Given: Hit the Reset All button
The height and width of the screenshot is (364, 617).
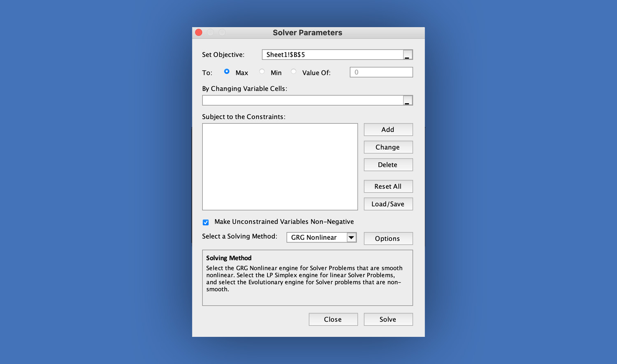Looking at the screenshot, I should [388, 186].
